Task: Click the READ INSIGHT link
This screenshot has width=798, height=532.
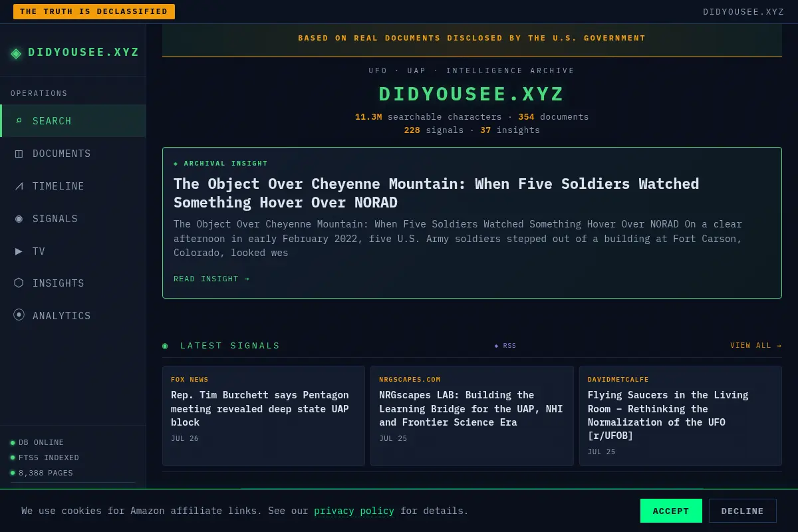Action: coord(211,279)
